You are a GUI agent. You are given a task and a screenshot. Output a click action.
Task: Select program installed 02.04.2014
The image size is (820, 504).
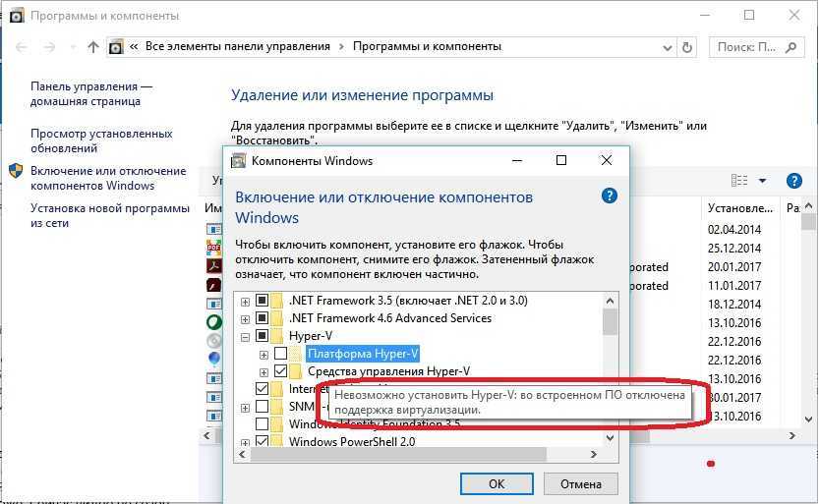(x=734, y=229)
